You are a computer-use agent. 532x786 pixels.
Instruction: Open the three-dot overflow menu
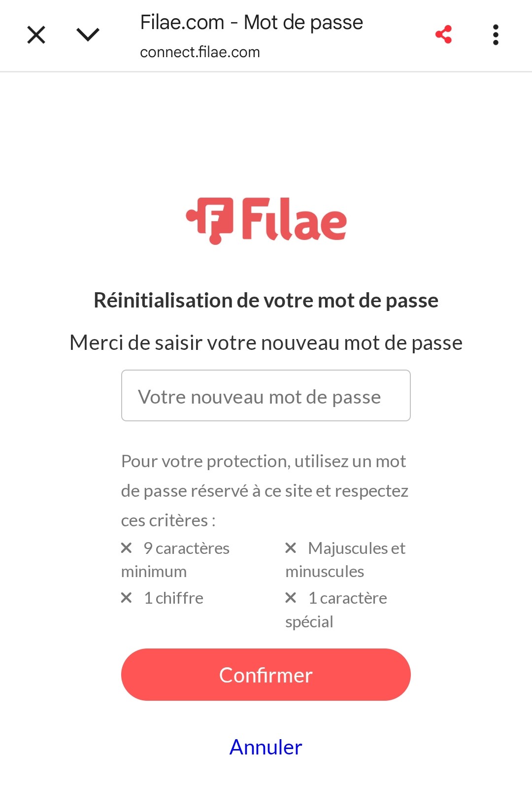pos(496,35)
